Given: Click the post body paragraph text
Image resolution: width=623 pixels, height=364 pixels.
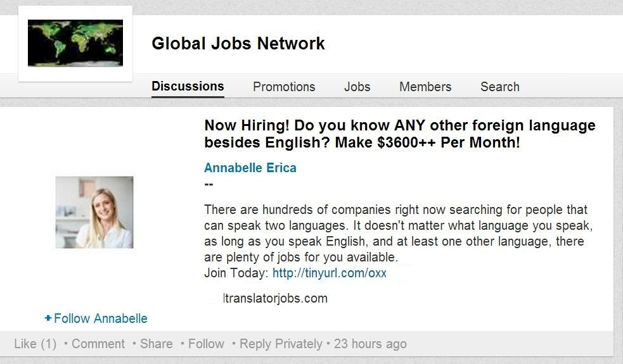Looking at the screenshot, I should click(x=395, y=234).
